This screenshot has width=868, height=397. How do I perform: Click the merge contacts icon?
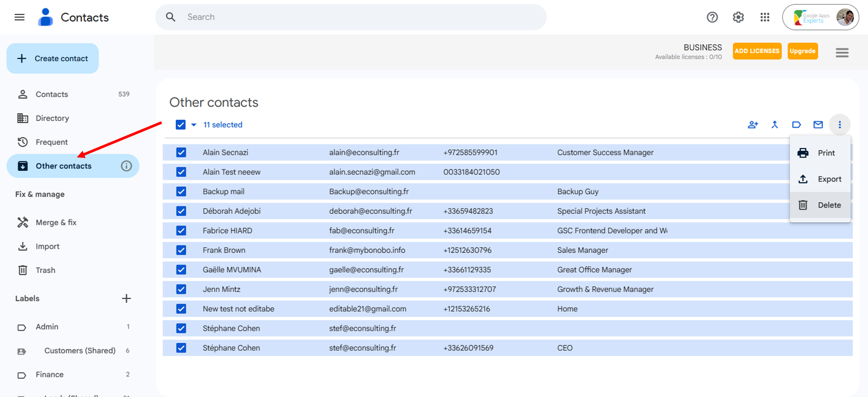(775, 125)
